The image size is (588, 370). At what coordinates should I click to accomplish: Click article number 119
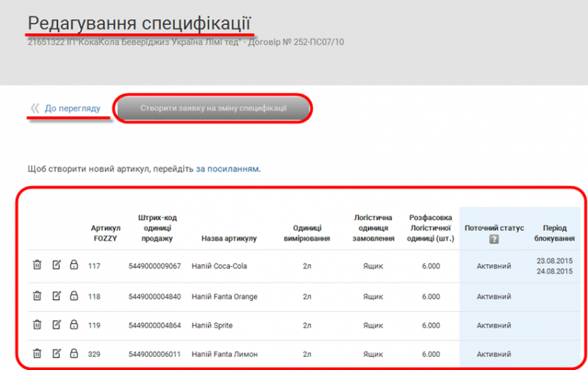pos(94,325)
